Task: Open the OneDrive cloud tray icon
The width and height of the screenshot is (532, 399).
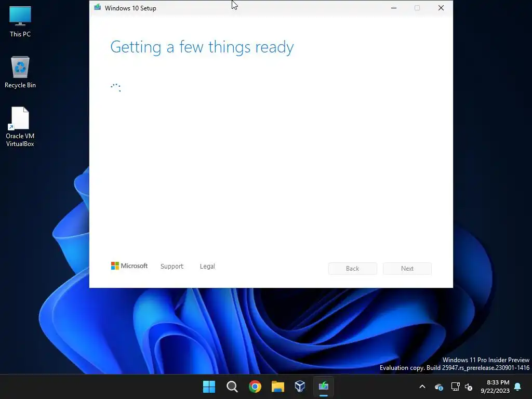Action: [x=439, y=387]
